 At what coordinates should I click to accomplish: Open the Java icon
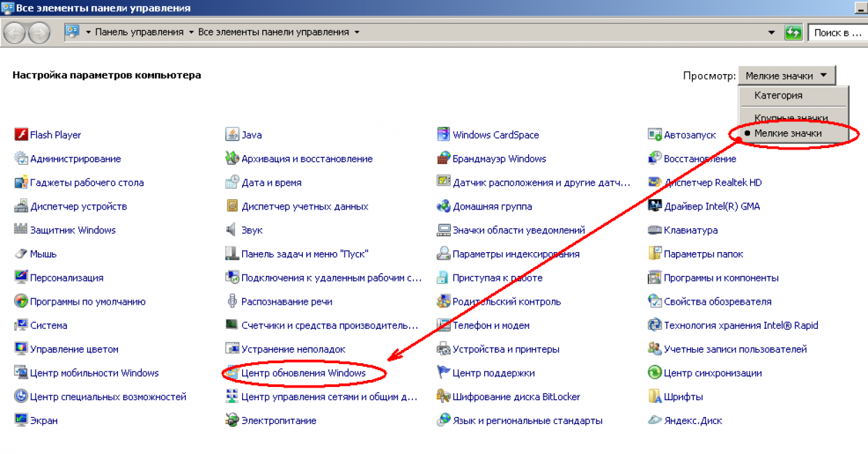click(232, 135)
